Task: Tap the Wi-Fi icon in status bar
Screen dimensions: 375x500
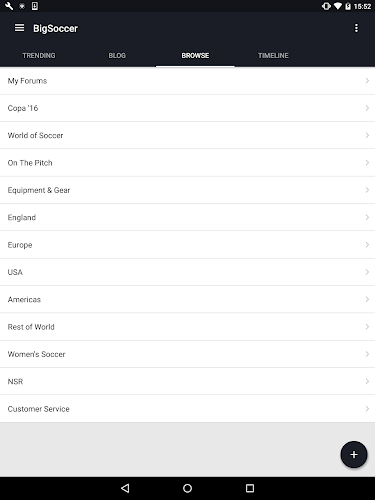Action: point(338,6)
